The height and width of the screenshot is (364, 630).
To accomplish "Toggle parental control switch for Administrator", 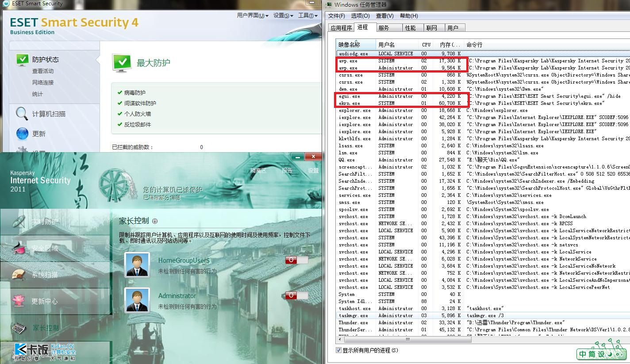I will click(x=296, y=295).
